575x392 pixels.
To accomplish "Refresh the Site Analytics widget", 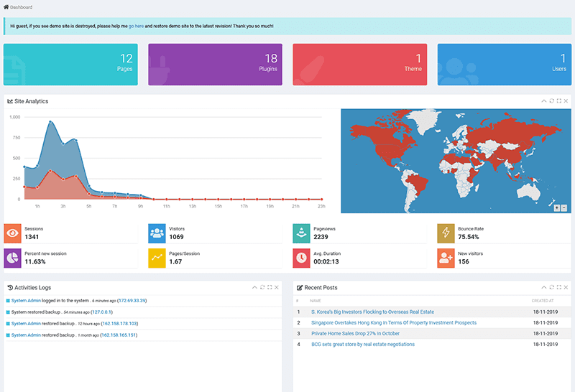I will click(x=551, y=101).
